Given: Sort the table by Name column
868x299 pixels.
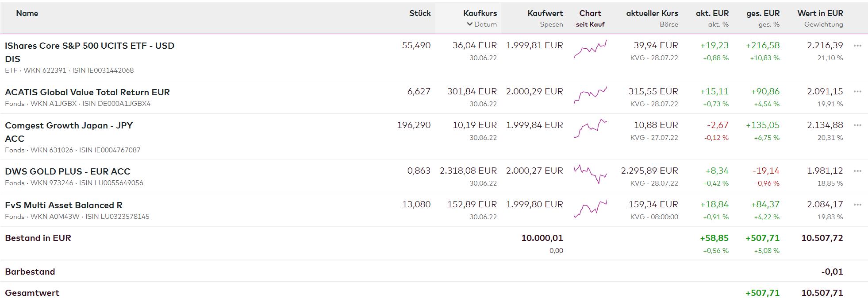Looking at the screenshot, I should 27,13.
